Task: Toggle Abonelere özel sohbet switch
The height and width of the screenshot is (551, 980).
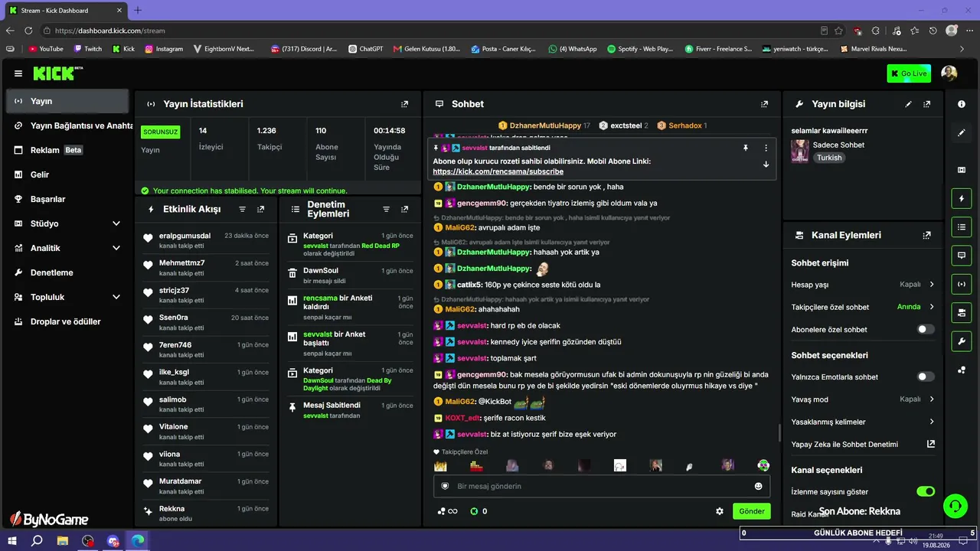Action: [x=926, y=329]
